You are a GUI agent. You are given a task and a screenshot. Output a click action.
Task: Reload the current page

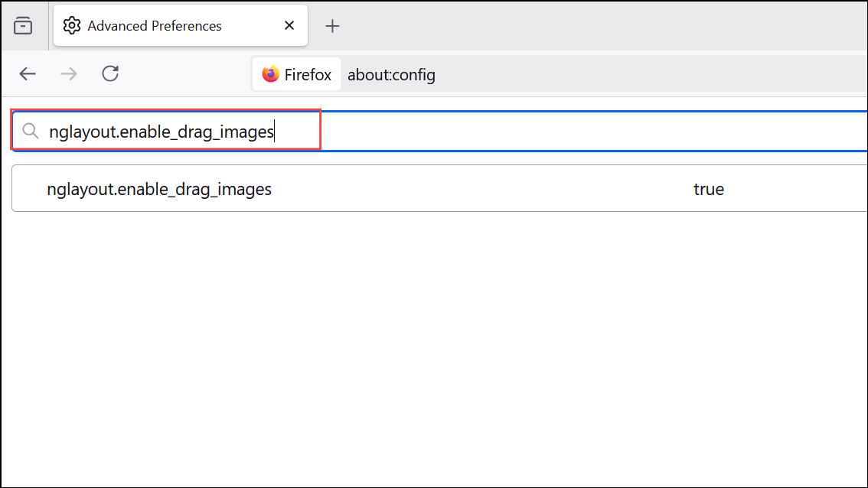tap(110, 74)
